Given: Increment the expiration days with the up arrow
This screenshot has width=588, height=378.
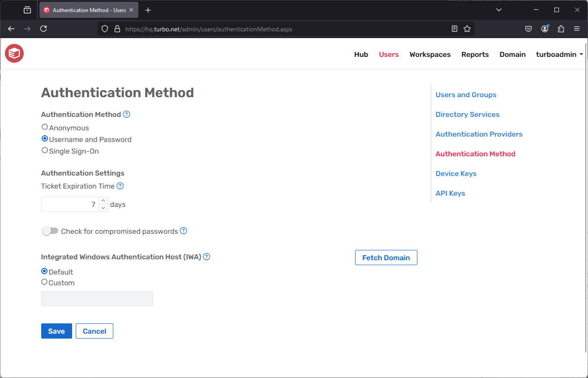Looking at the screenshot, I should point(103,201).
